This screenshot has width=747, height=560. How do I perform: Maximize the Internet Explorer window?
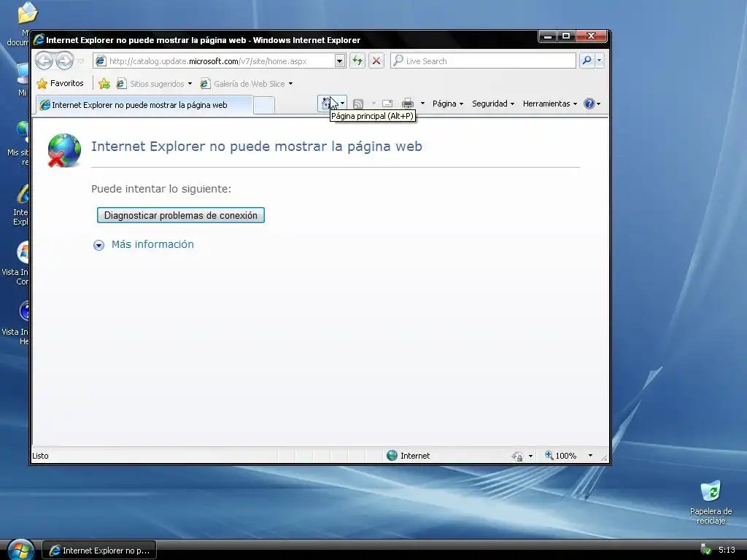click(x=566, y=36)
